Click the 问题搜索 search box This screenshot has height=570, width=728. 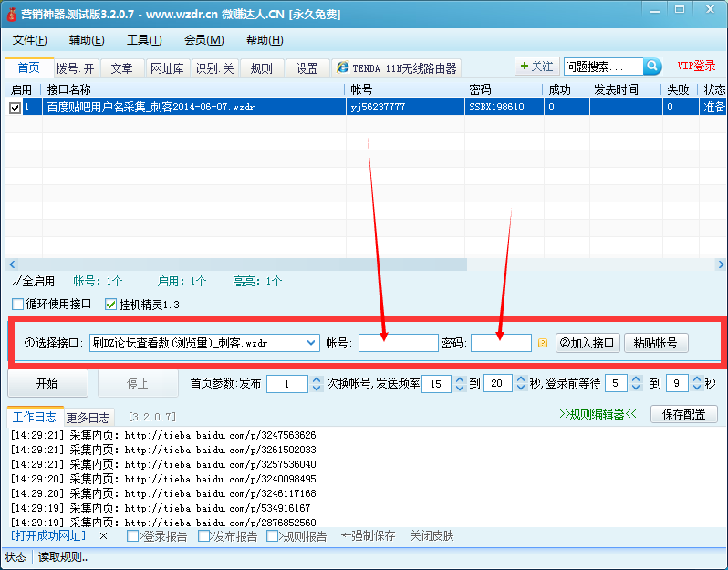coord(604,67)
